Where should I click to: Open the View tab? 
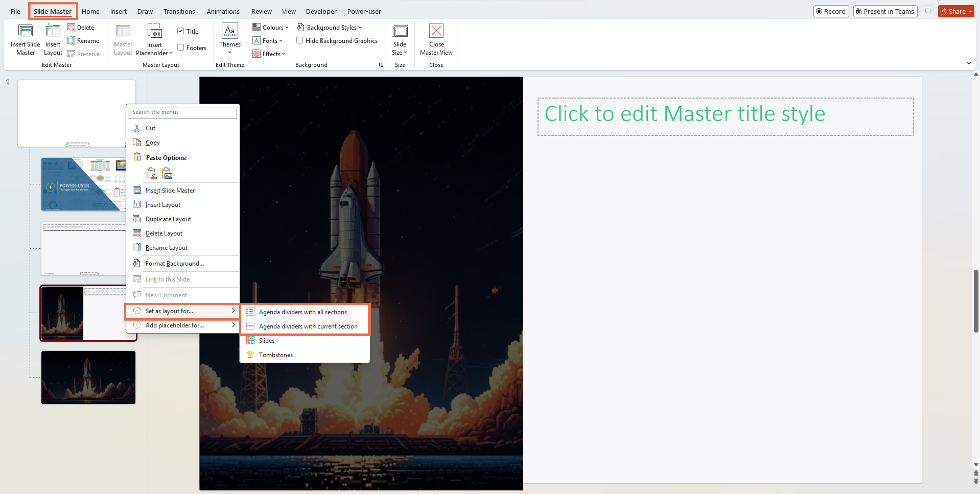(x=289, y=11)
